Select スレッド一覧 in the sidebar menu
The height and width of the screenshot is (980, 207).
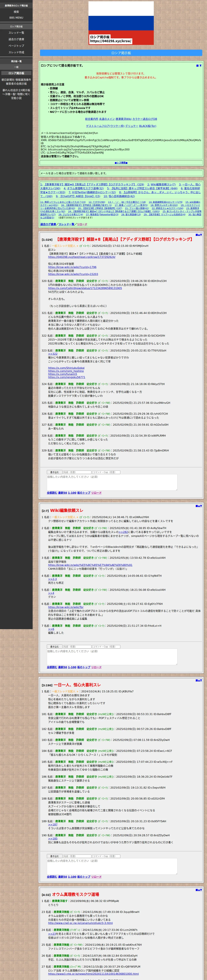click(x=16, y=33)
